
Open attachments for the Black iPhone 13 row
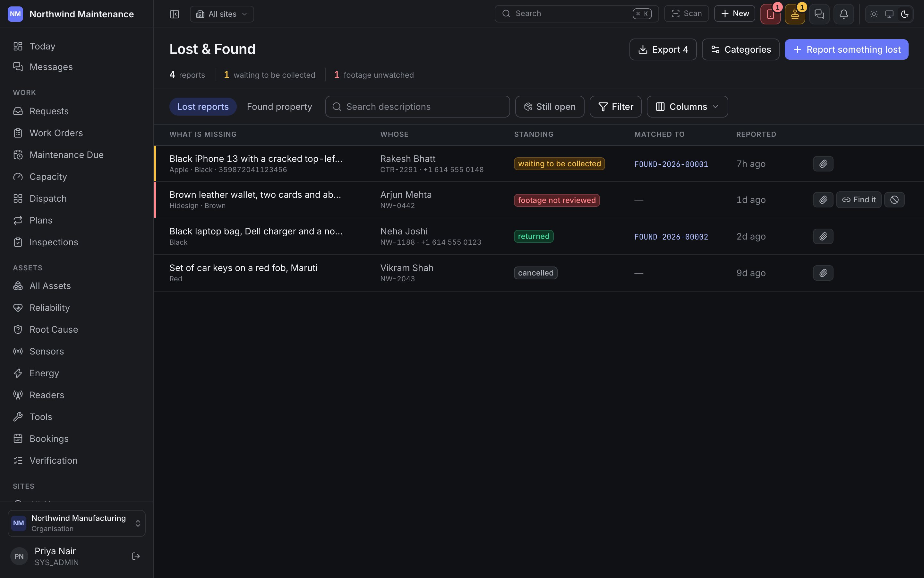tap(823, 164)
